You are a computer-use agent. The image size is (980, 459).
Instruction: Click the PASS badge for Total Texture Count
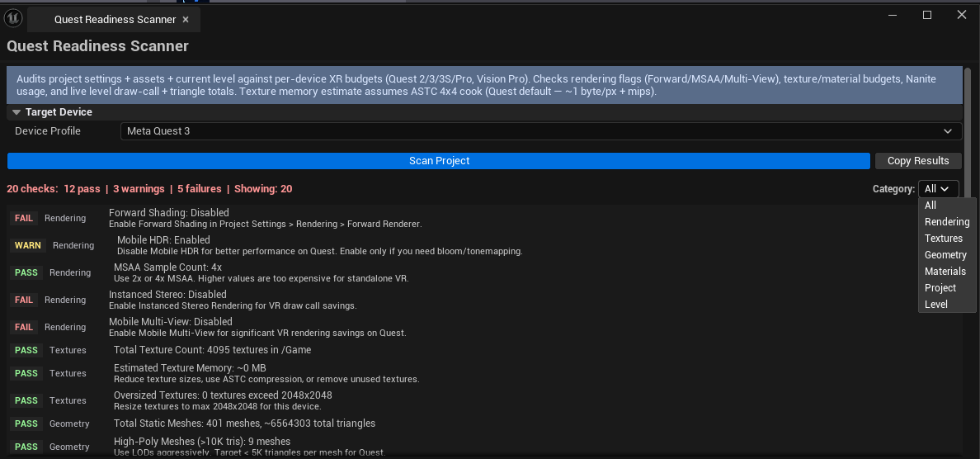26,350
